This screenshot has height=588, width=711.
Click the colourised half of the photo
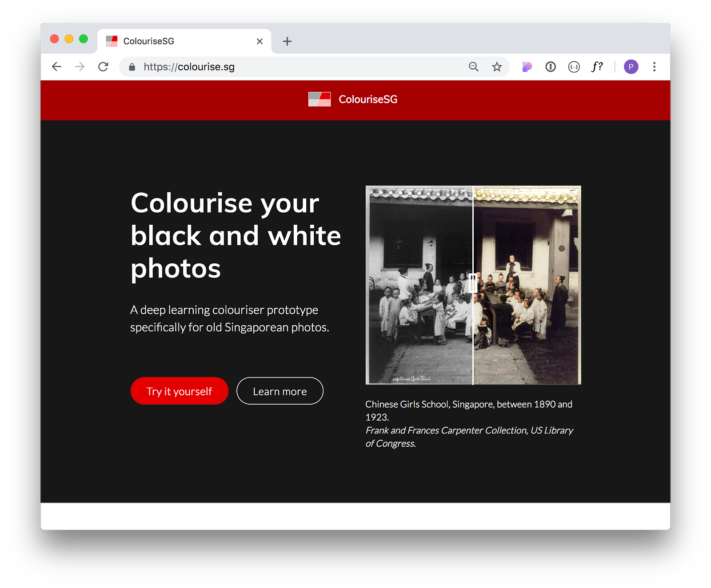click(527, 285)
